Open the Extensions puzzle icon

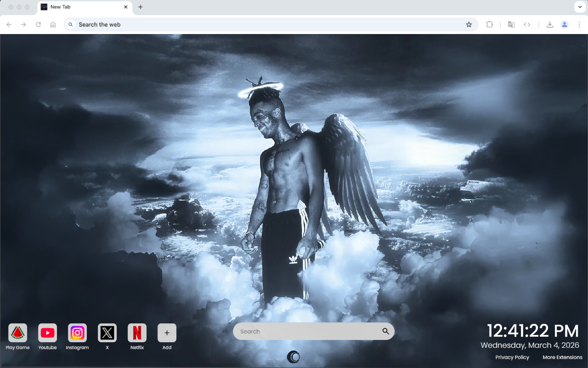(x=490, y=24)
